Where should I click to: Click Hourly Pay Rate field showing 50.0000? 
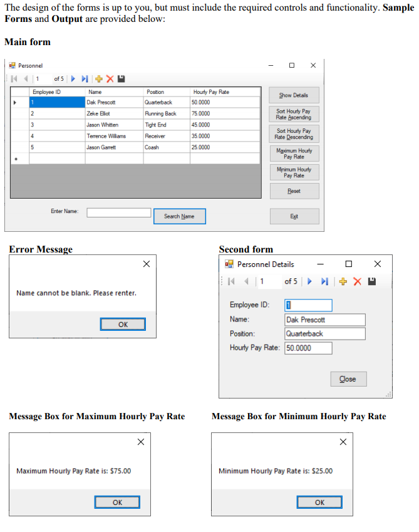[x=308, y=348]
